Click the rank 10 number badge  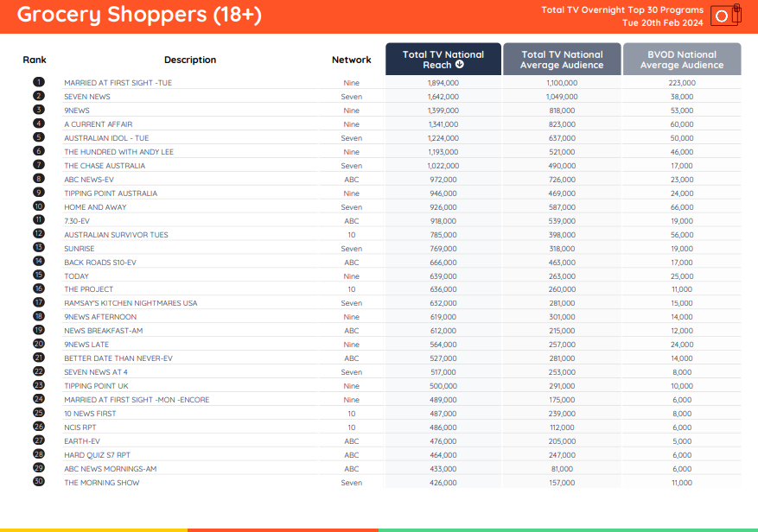(39, 207)
